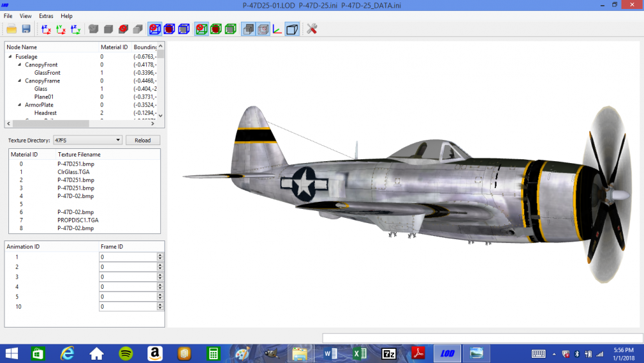The image size is (644, 363).
Task: Collapse the CanopyFrame tree node
Action: click(x=19, y=81)
